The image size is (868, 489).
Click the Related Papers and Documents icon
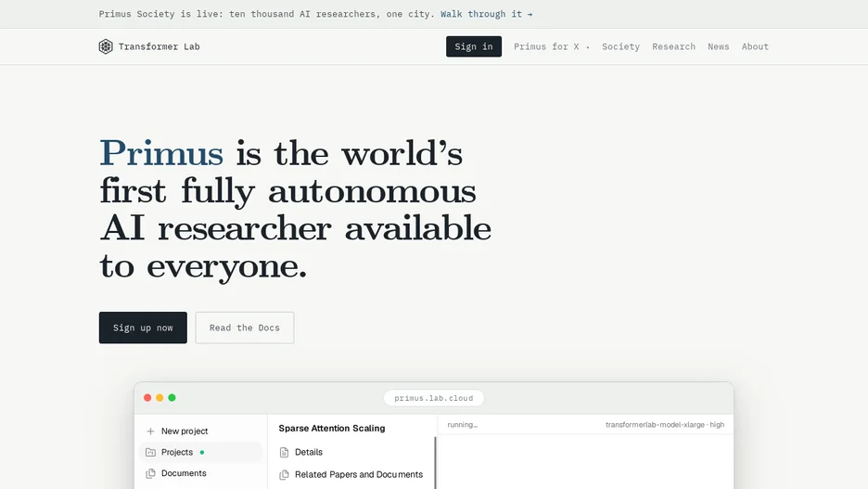tap(284, 474)
